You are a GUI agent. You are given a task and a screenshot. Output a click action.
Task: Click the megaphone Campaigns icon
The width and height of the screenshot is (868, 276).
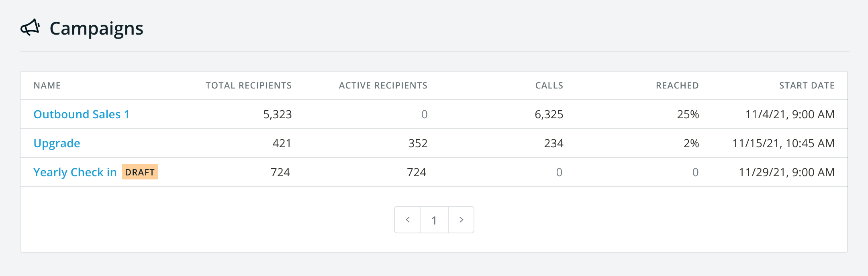tap(30, 28)
